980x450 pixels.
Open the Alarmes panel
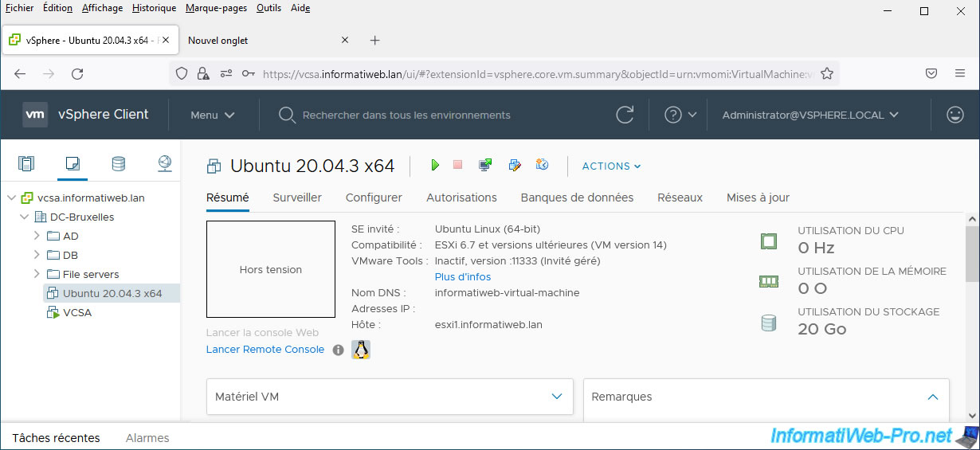click(147, 437)
